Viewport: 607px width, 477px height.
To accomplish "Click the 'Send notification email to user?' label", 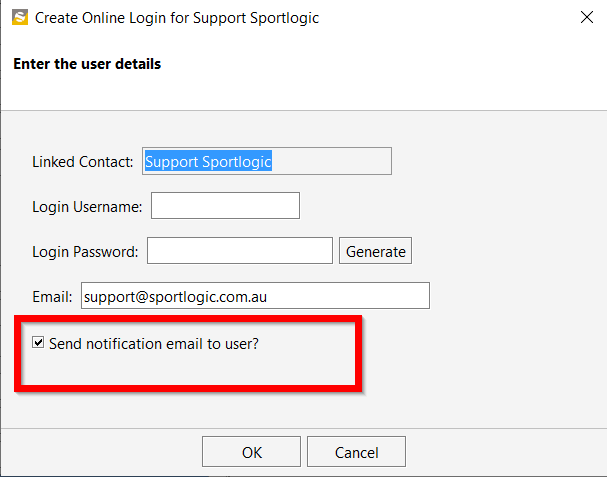I will coord(154,343).
